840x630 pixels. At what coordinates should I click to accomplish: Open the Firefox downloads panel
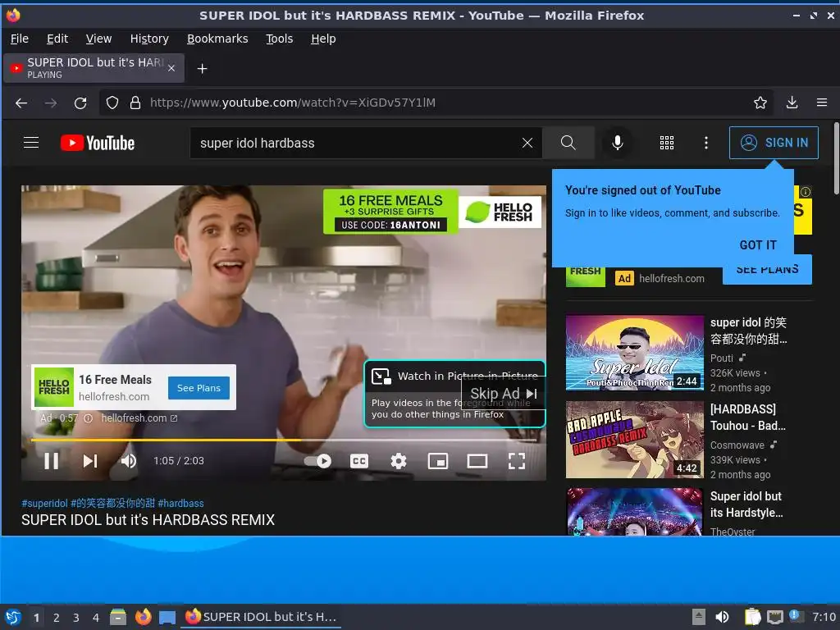[x=792, y=103]
